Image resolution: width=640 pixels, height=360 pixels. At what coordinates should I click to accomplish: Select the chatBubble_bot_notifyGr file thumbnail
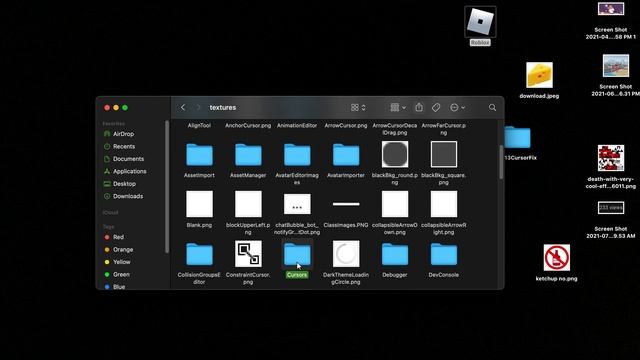(297, 204)
